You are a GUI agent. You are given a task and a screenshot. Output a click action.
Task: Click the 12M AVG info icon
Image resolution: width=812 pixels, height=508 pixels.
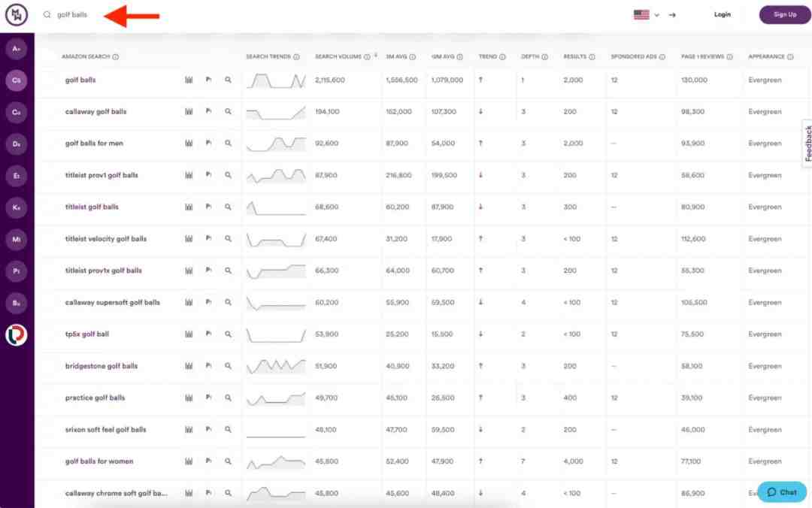[x=459, y=57]
